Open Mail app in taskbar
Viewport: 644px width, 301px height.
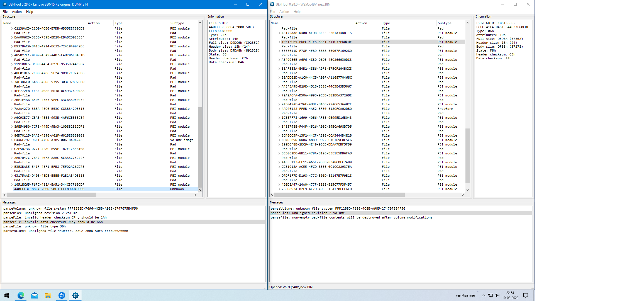(x=35, y=295)
